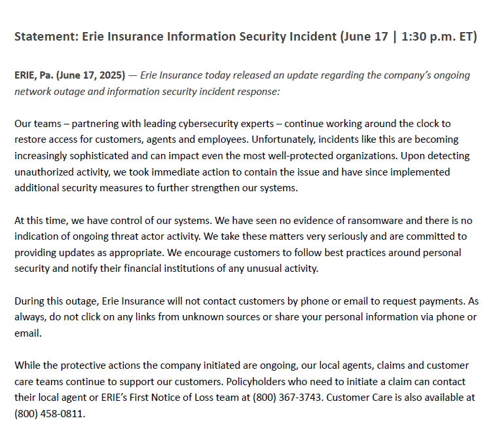Click the phone number (800) 367-3743
Image resolution: width=495 pixels, height=448 pixels.
(287, 397)
